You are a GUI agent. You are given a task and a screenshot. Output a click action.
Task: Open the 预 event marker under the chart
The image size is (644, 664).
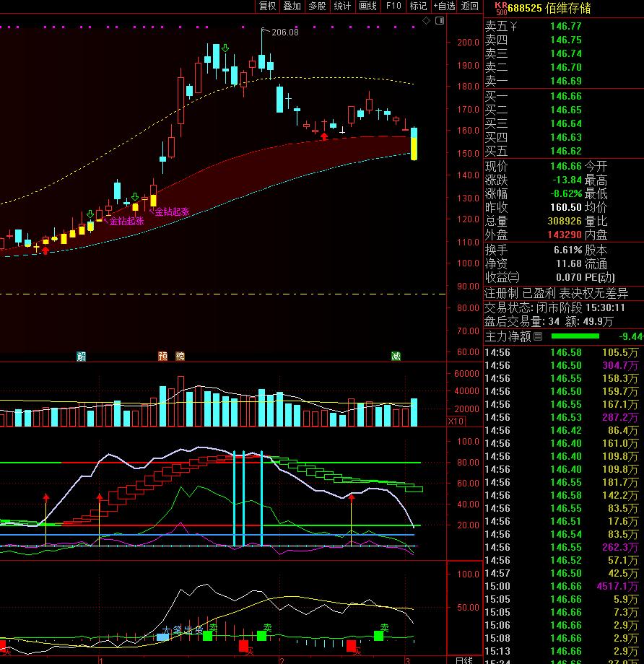tap(162, 356)
